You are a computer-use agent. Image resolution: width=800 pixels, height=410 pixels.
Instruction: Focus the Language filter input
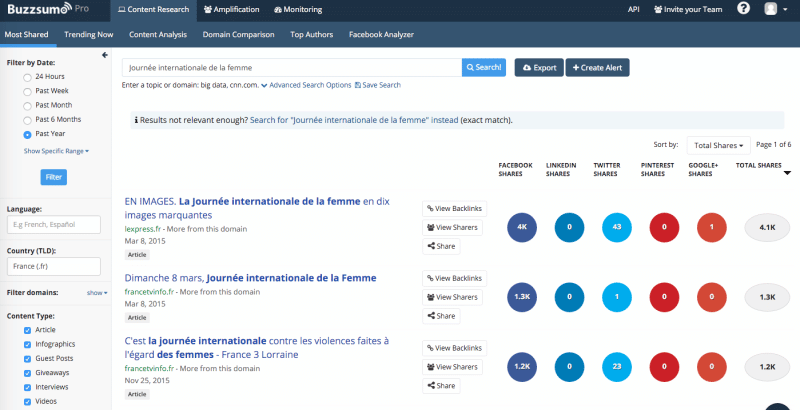54,224
